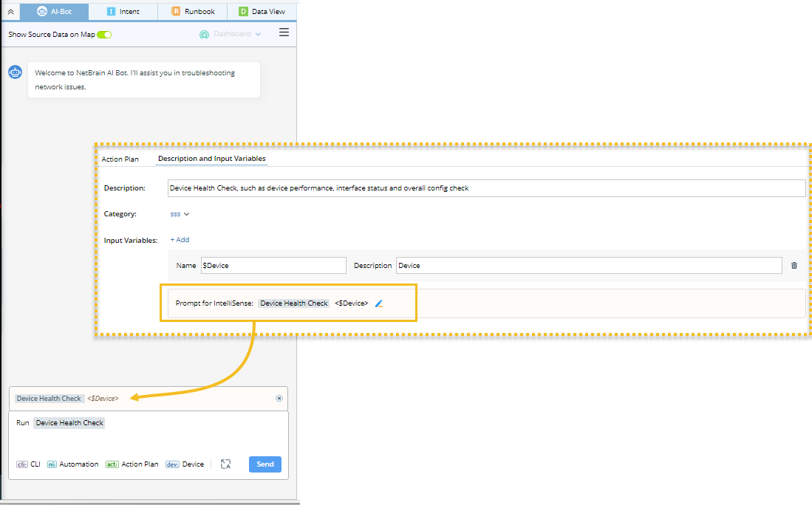Edit the IntelliSense prompt with pencil icon
The width and height of the screenshot is (812, 505).
point(379,303)
